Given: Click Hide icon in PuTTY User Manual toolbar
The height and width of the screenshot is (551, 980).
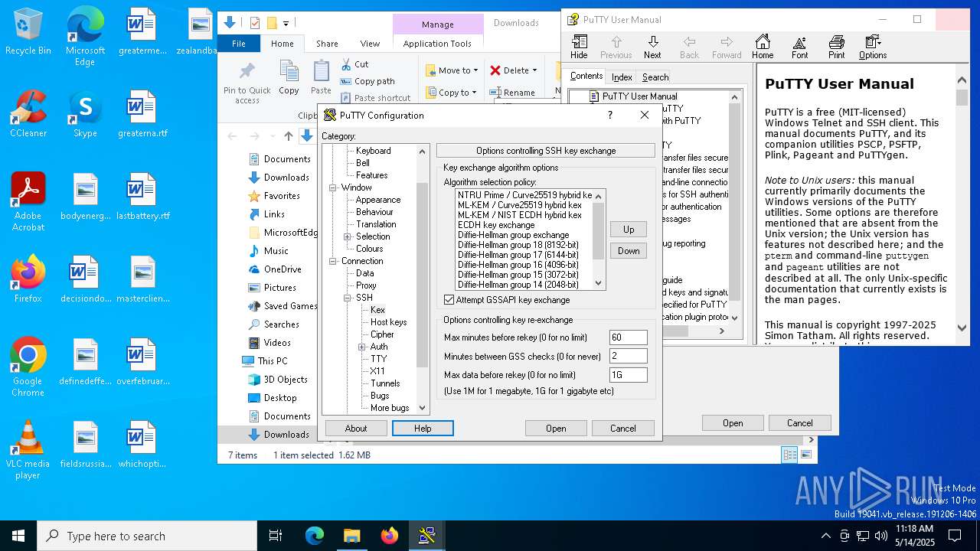Looking at the screenshot, I should (x=579, y=47).
